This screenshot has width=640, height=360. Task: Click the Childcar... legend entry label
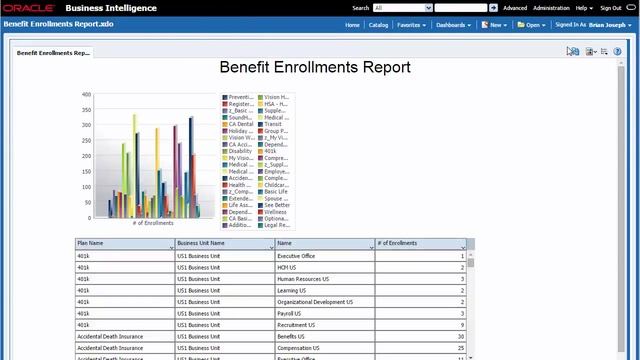[x=276, y=185]
